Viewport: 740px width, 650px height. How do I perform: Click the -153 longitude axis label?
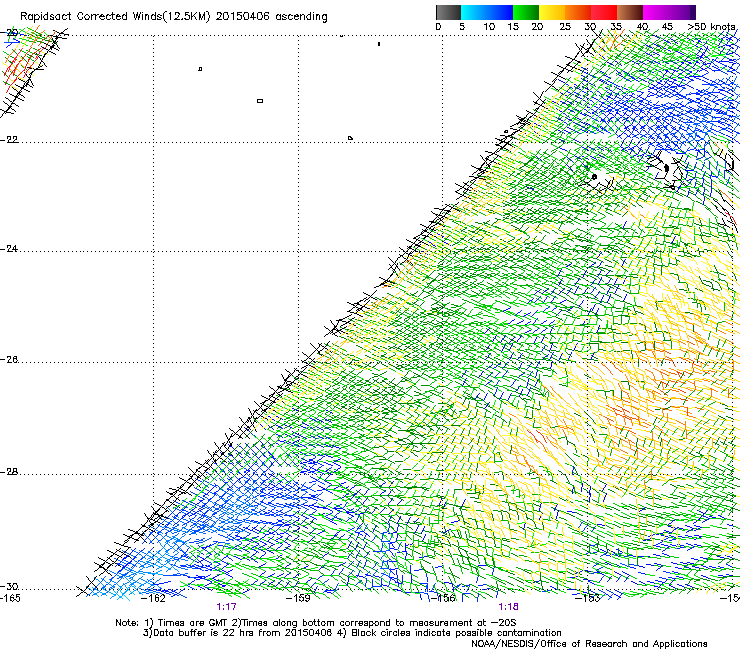[x=588, y=598]
